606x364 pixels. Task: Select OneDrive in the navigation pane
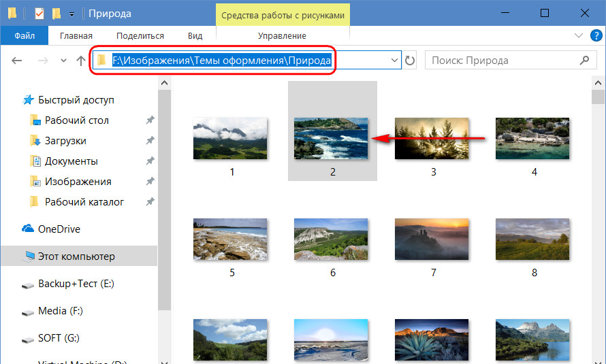[x=59, y=229]
